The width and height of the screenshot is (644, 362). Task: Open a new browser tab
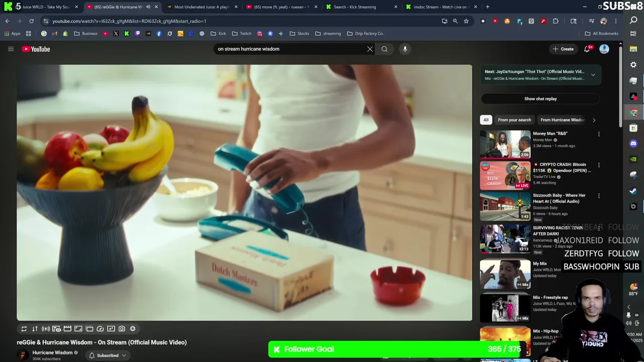[x=488, y=7]
